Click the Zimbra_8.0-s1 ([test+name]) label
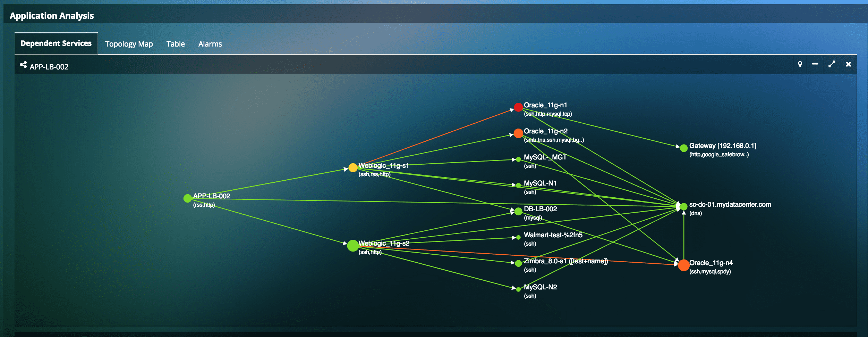 pos(565,261)
